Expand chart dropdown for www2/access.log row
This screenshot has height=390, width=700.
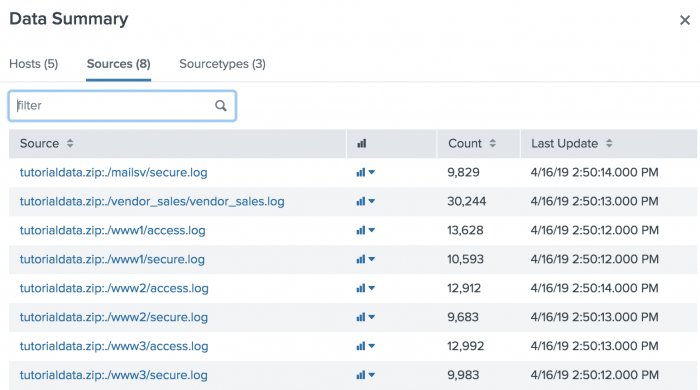(x=366, y=288)
